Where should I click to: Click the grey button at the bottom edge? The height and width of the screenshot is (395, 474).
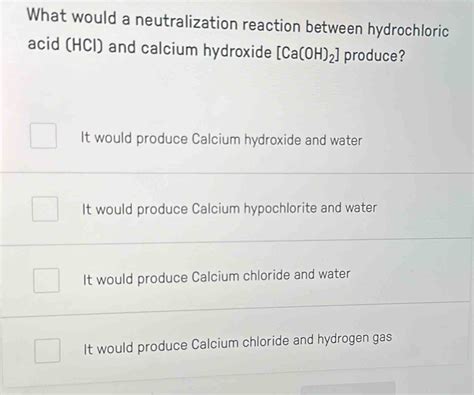[348, 389]
